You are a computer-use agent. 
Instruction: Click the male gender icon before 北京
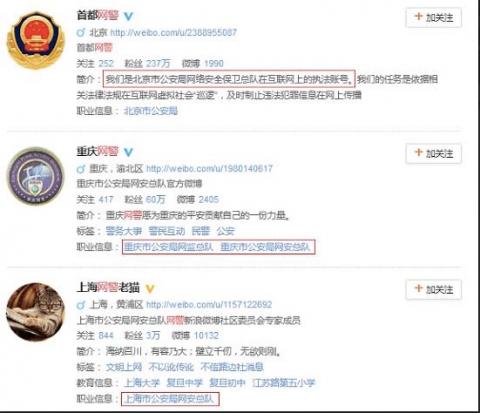[81, 32]
